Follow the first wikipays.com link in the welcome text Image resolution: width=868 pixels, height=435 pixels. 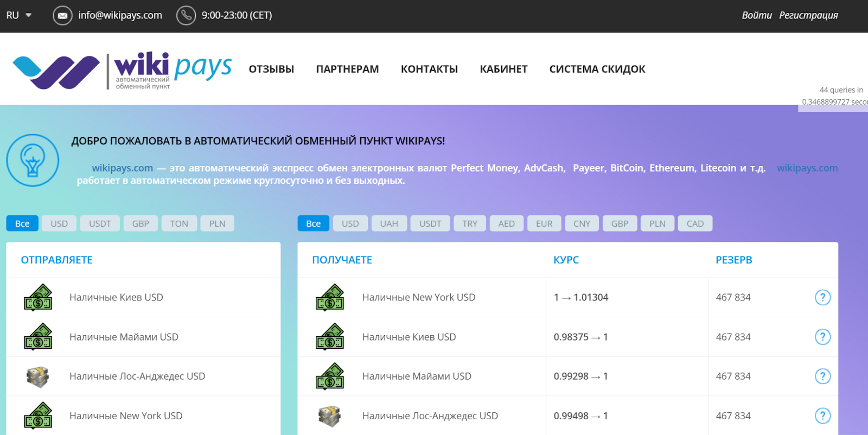point(122,168)
